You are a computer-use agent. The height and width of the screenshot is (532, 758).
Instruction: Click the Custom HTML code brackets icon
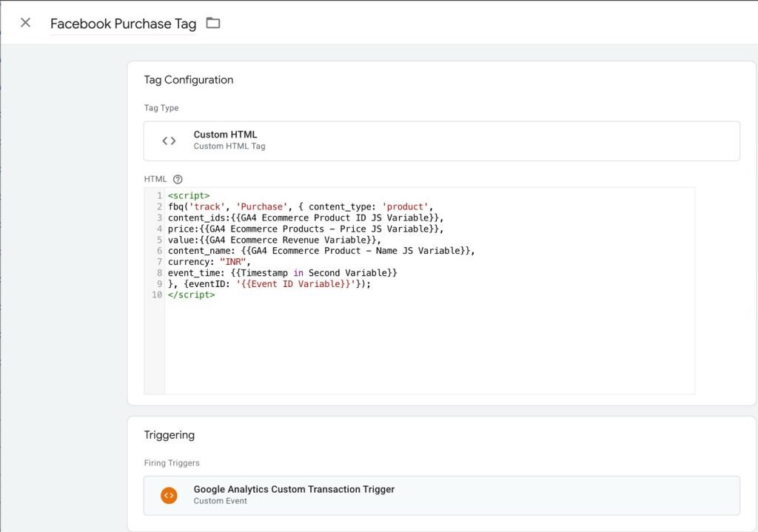point(169,141)
